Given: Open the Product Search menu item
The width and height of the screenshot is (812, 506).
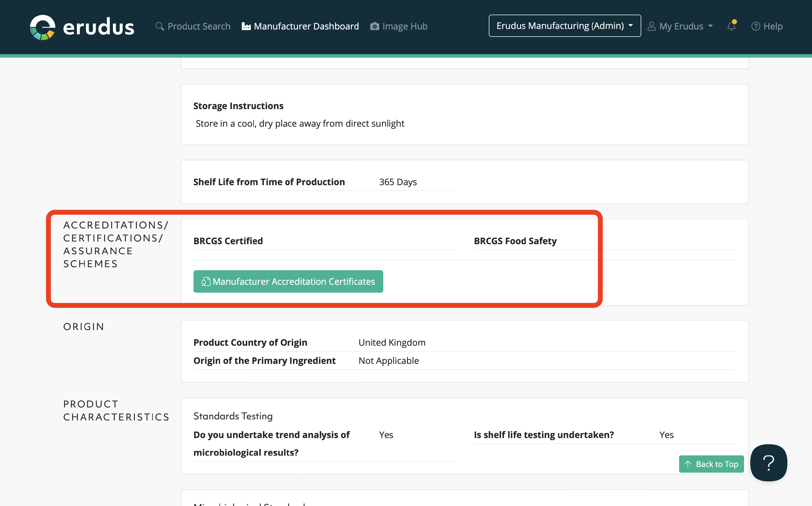Looking at the screenshot, I should tap(199, 26).
